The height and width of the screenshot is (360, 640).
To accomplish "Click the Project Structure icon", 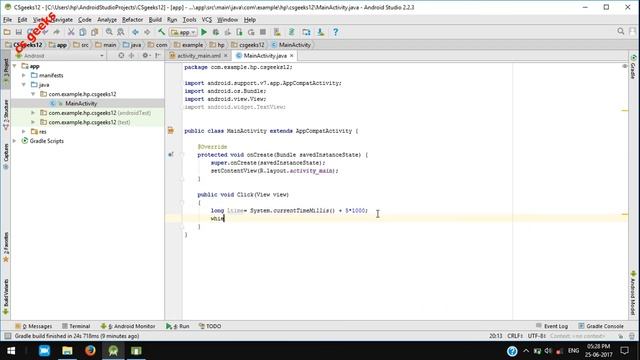I will click(306, 32).
